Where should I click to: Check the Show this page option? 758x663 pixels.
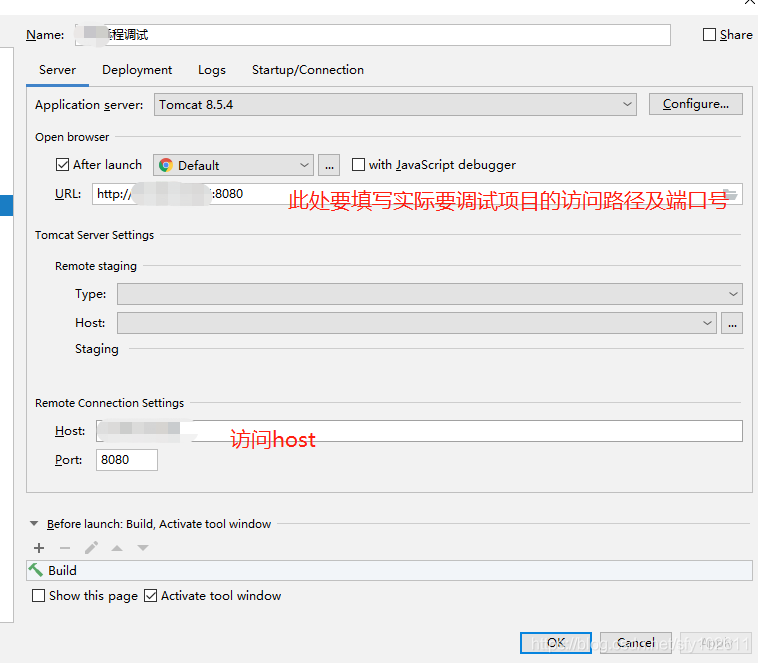[39, 596]
